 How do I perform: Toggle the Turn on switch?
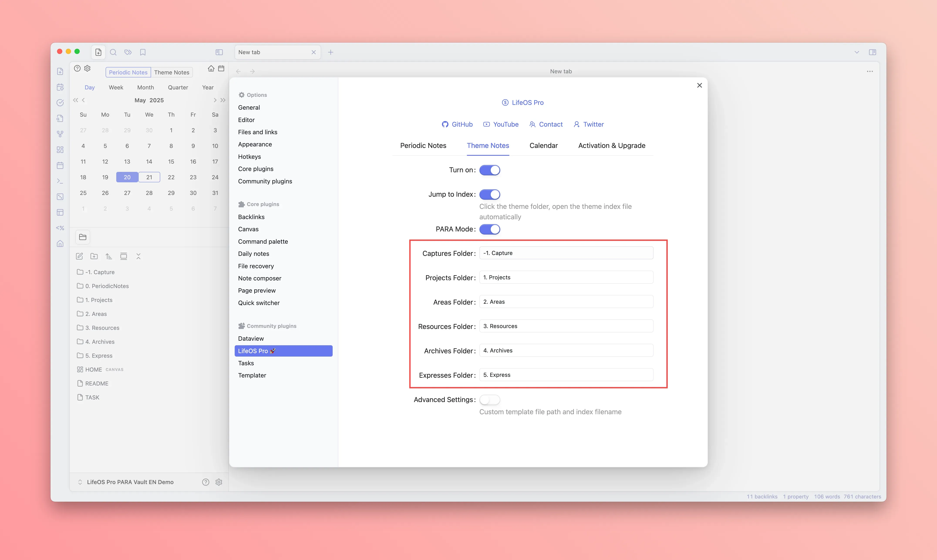(x=490, y=170)
